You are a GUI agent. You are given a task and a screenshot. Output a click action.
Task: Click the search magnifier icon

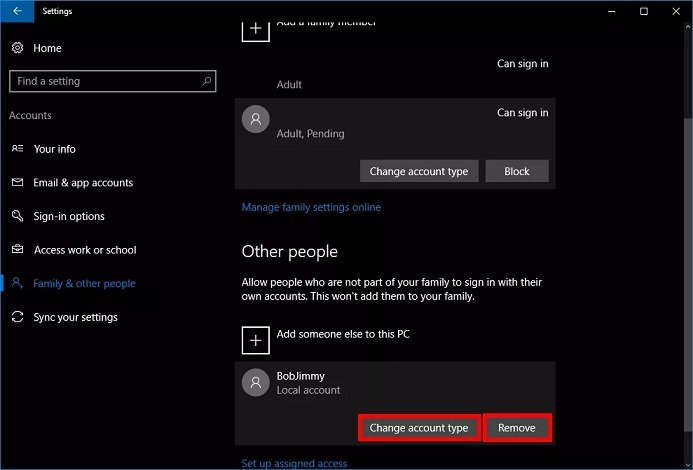[206, 81]
